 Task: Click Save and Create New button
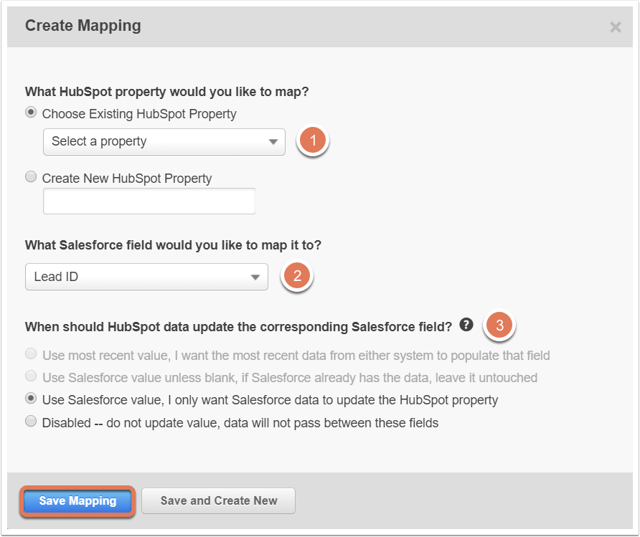pos(218,501)
